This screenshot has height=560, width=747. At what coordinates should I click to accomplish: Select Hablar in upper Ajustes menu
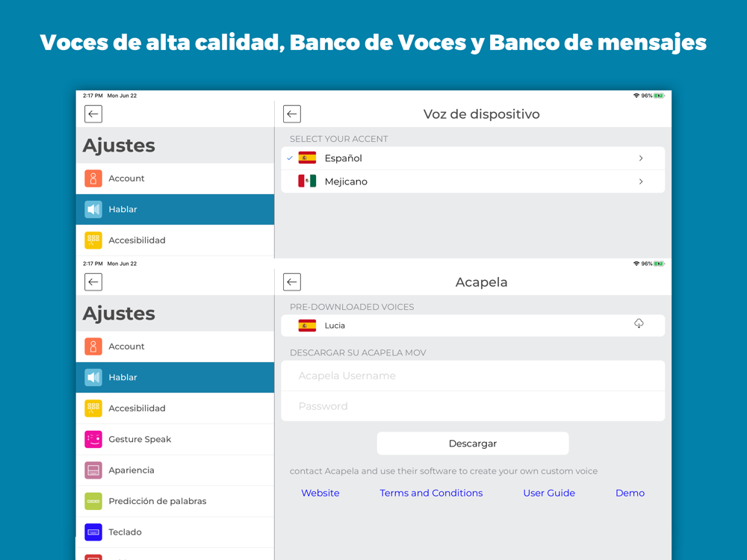coord(175,210)
